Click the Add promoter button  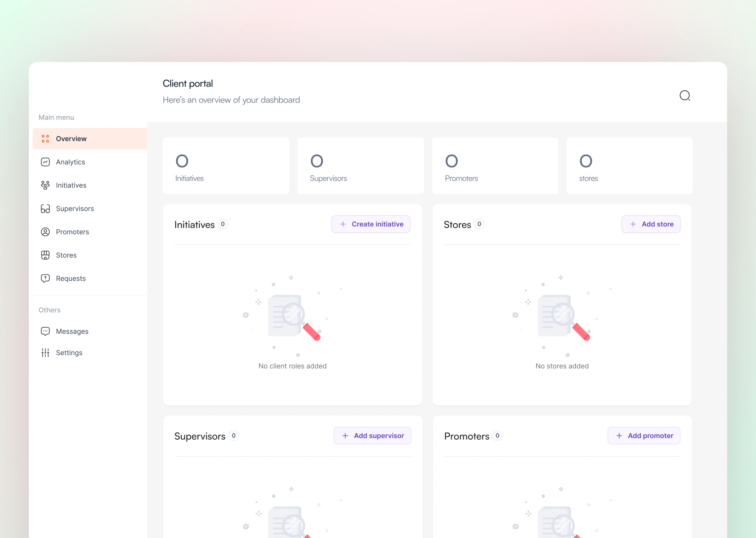(644, 436)
